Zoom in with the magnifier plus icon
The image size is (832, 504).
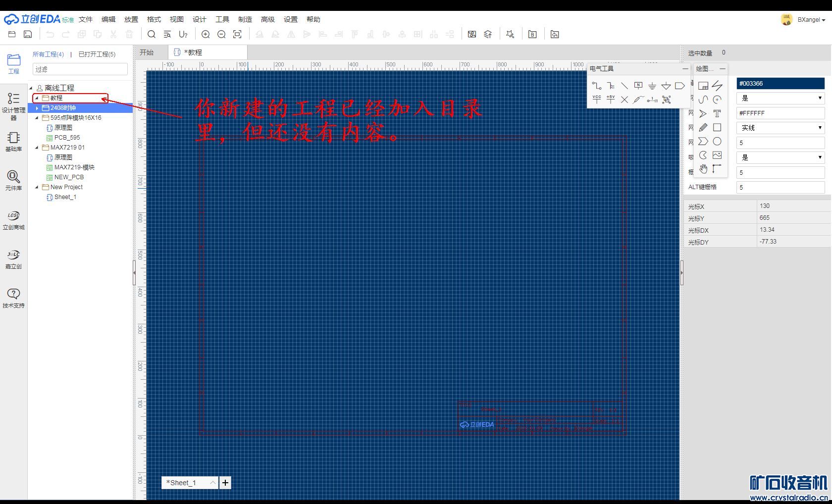(x=206, y=34)
